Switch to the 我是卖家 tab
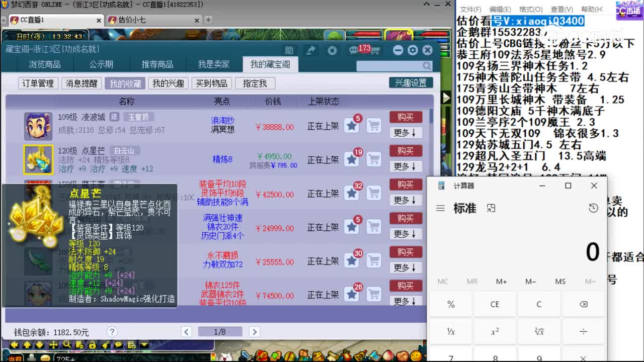 [214, 64]
